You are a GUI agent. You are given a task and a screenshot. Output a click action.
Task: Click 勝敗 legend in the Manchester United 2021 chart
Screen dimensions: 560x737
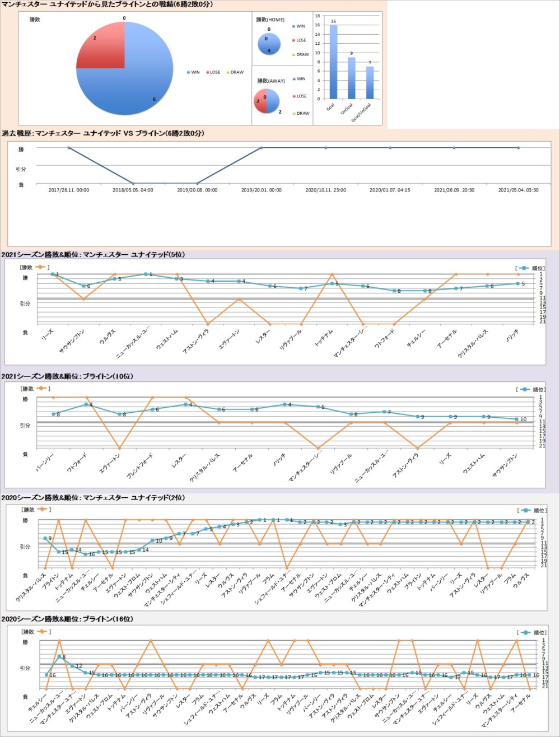click(35, 268)
